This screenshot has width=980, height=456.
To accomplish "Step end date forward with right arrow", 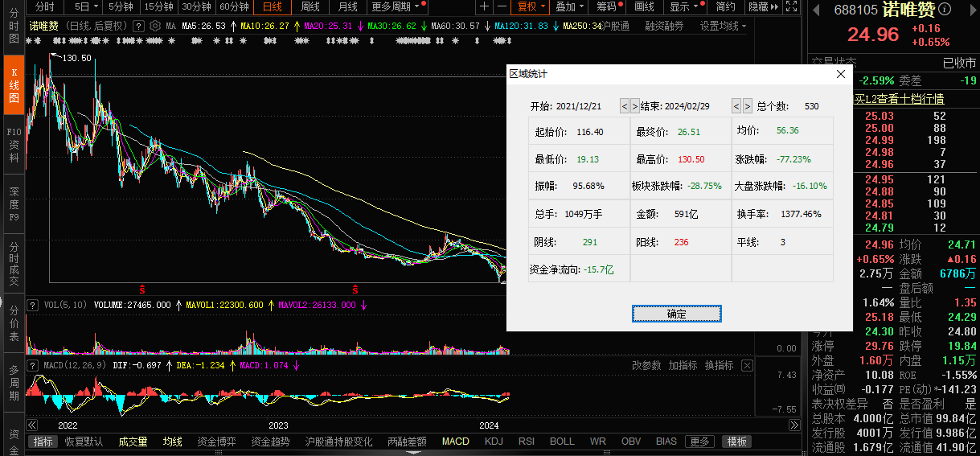I will (747, 106).
